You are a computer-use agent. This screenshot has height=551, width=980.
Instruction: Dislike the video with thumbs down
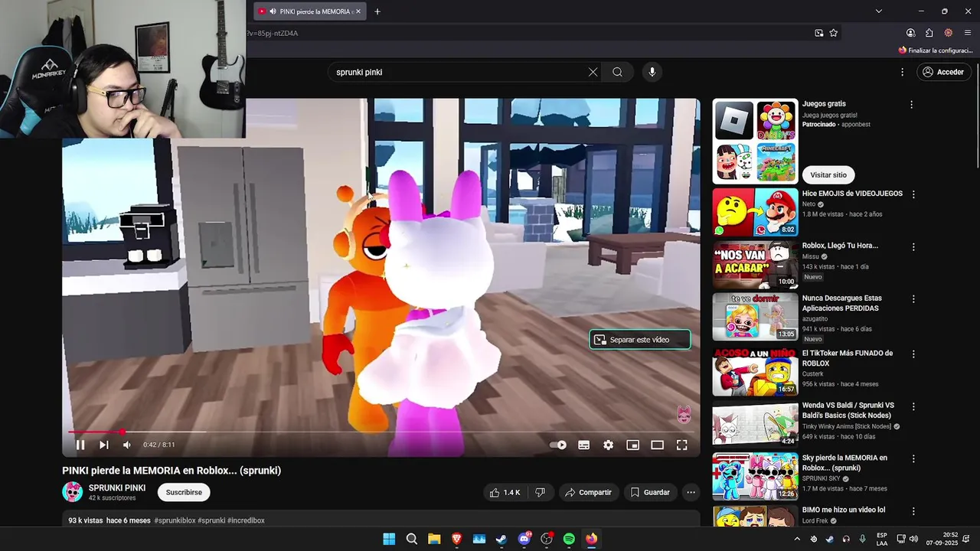click(x=540, y=493)
